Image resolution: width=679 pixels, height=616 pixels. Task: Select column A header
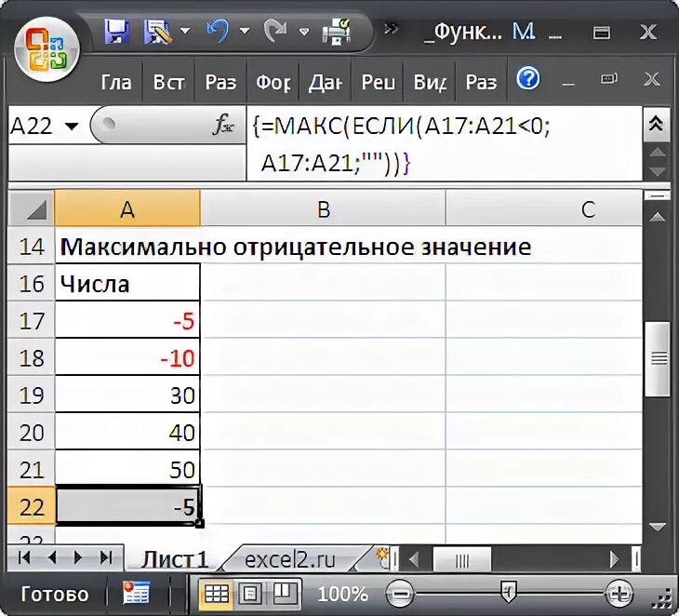click(127, 208)
